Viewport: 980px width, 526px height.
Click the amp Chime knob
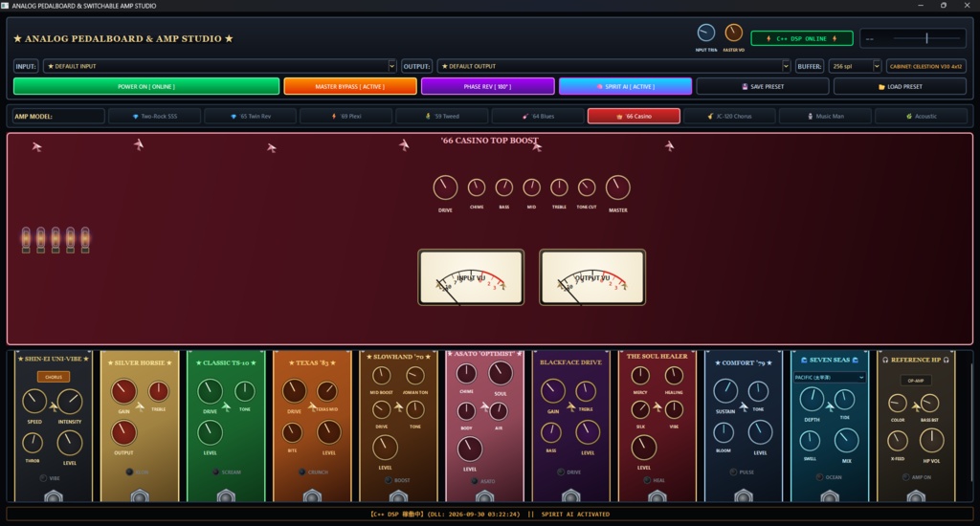click(477, 187)
